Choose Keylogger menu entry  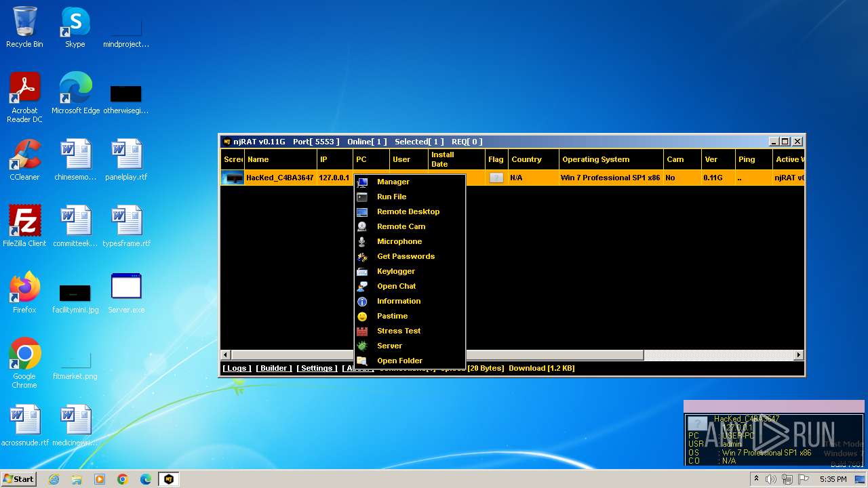410,271
